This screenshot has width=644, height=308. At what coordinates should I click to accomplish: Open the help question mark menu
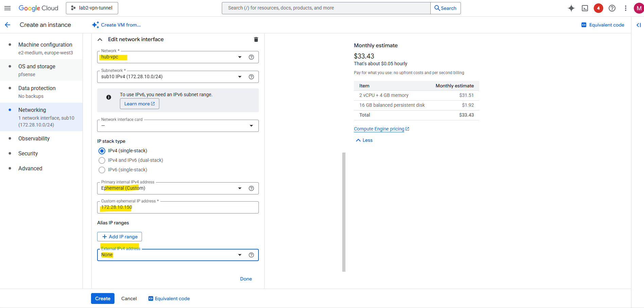[612, 8]
